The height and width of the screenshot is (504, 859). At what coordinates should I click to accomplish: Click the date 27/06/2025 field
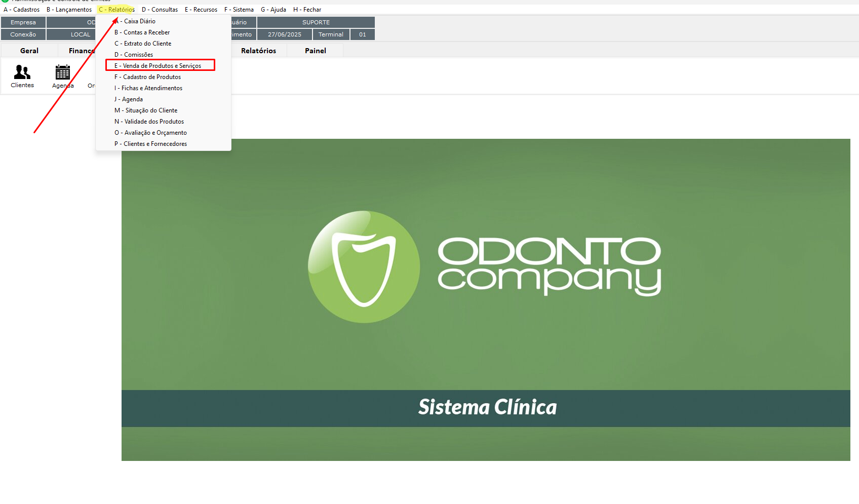tap(285, 34)
